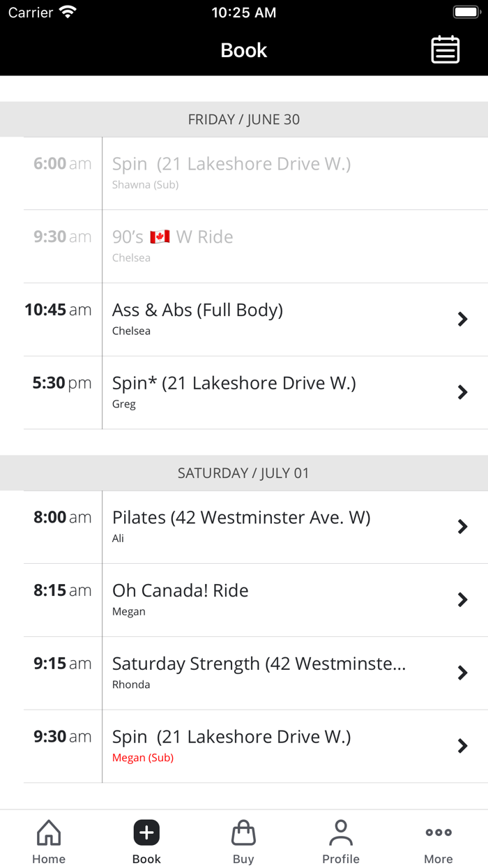Tap the Friday / June 30 header

(244, 119)
